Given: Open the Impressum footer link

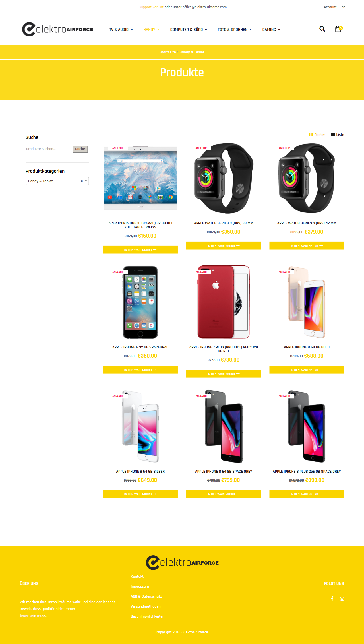Looking at the screenshot, I should tap(140, 587).
